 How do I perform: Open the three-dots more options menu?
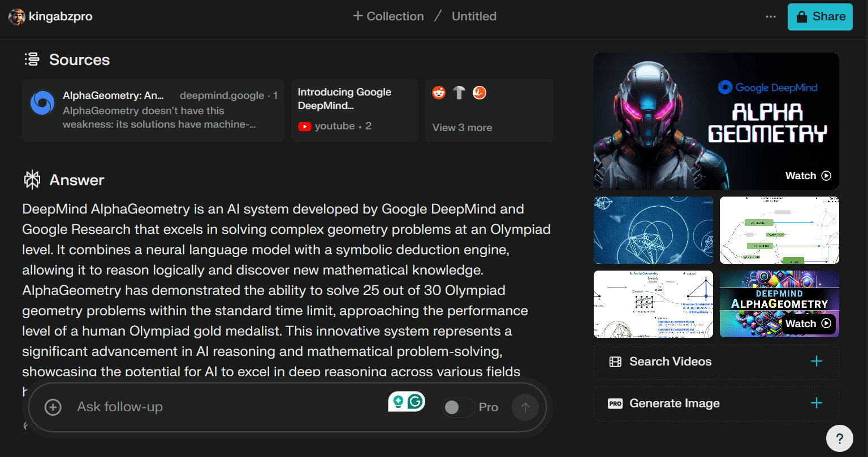(x=771, y=17)
